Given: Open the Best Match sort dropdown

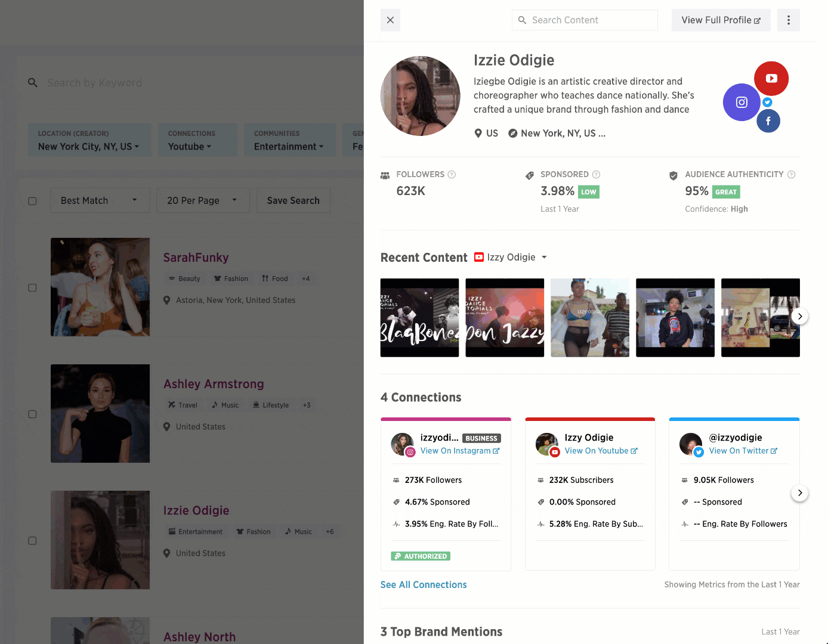Looking at the screenshot, I should coord(98,200).
